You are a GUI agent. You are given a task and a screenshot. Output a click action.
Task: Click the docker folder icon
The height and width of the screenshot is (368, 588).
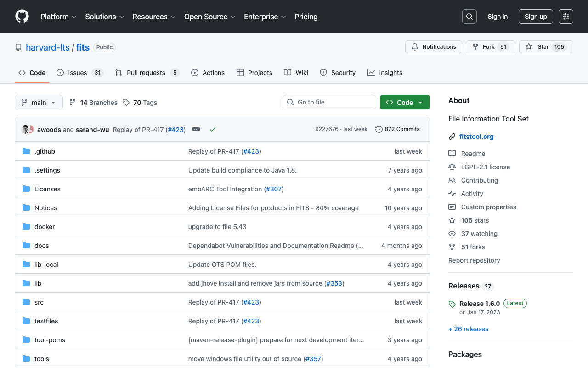coord(26,226)
